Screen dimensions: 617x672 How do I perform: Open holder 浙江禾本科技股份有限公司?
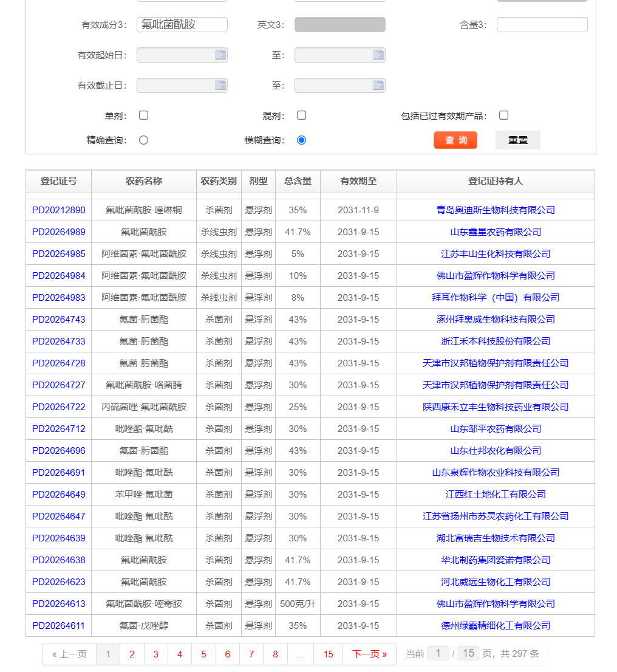[496, 341]
